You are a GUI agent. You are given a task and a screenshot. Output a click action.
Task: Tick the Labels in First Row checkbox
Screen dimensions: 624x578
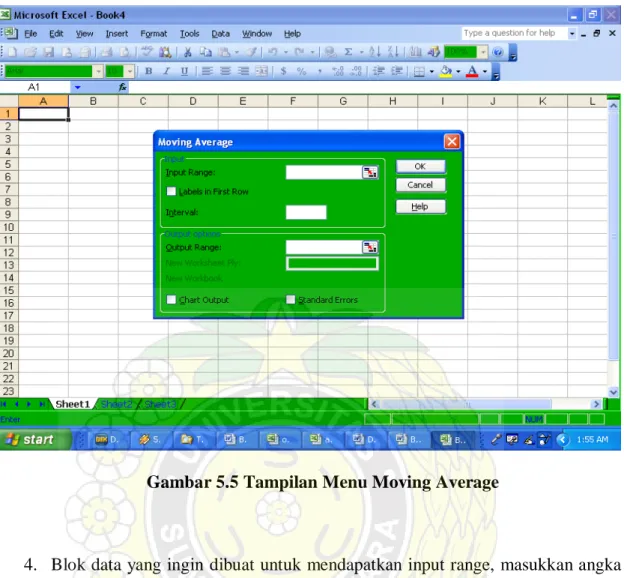coord(171,191)
